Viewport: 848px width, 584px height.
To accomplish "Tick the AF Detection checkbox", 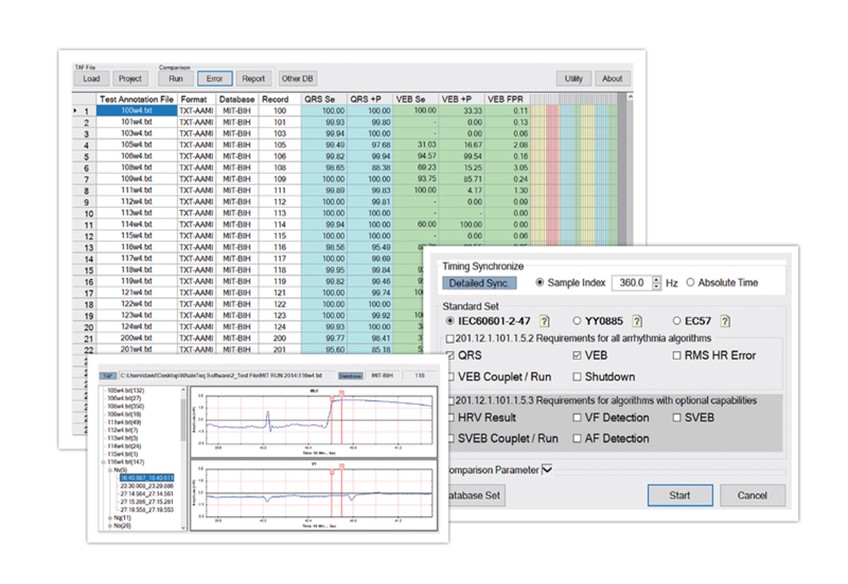I will 578,438.
